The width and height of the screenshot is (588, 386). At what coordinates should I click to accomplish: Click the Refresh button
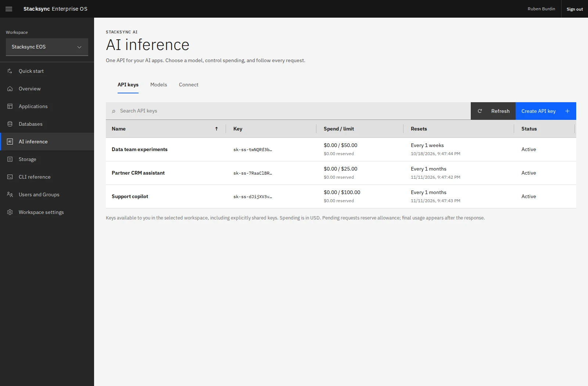(493, 111)
